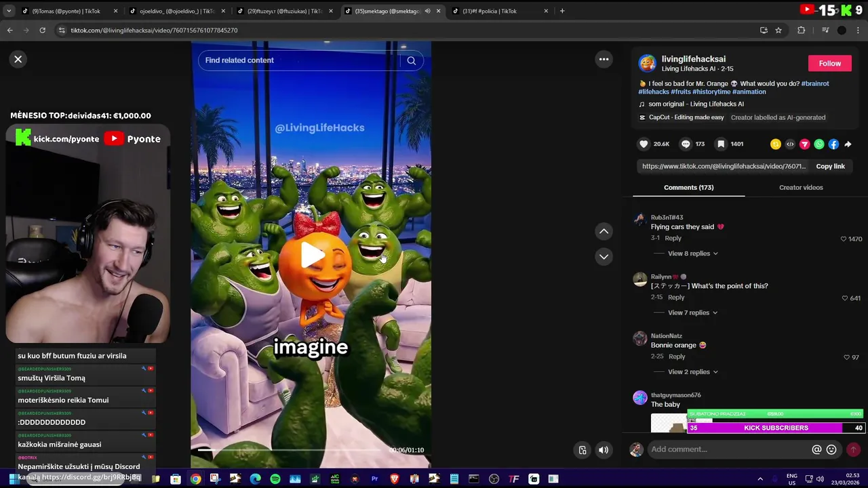The image size is (868, 488).
Task: Open the #brainrot hashtag
Action: (x=815, y=83)
